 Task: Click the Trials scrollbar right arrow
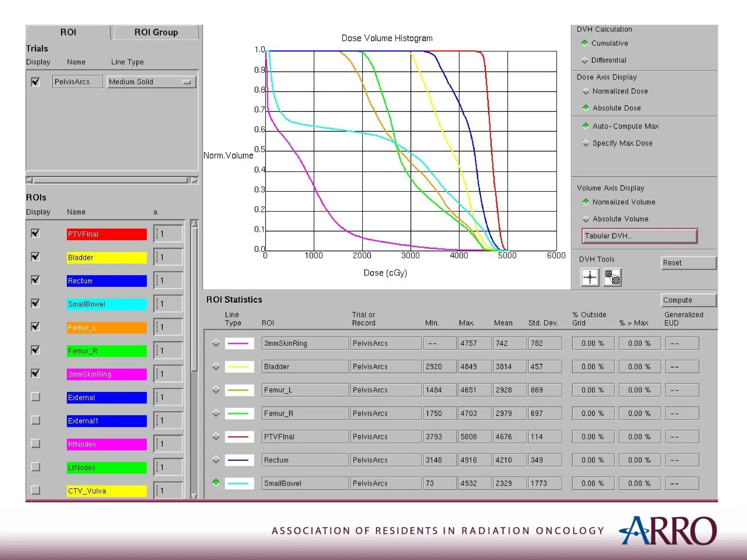pyautogui.click(x=194, y=180)
